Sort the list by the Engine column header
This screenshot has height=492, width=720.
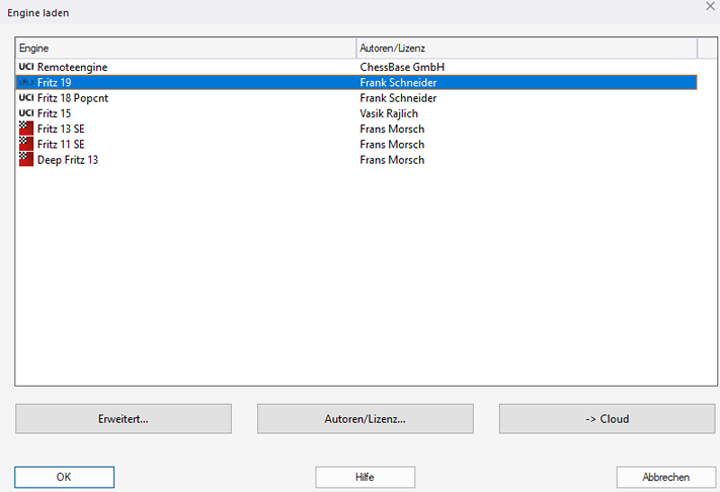pyautogui.click(x=186, y=48)
